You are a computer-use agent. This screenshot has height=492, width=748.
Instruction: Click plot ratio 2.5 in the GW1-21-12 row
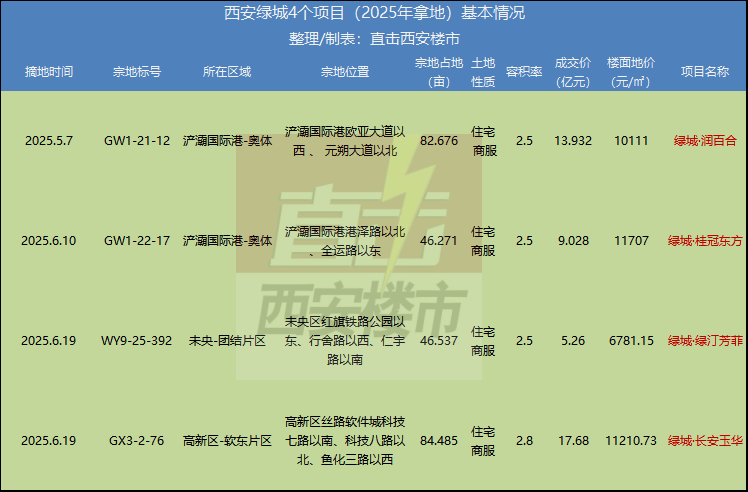[524, 141]
